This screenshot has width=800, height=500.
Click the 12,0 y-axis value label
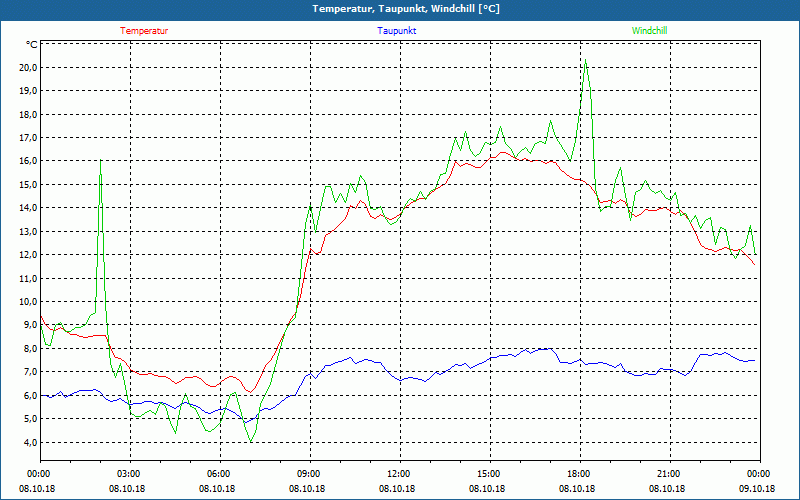[27, 255]
